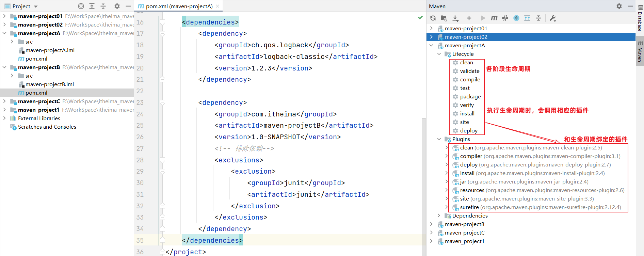Click locate target icon in Project panel
The width and height of the screenshot is (644, 256).
click(x=81, y=6)
